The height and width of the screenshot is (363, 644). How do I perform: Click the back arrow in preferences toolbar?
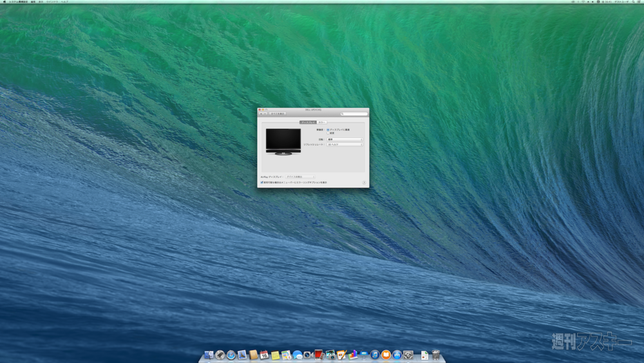pos(260,114)
